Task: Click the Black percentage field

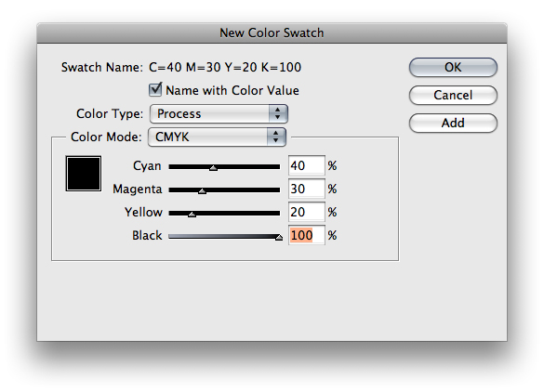Action: click(x=307, y=235)
